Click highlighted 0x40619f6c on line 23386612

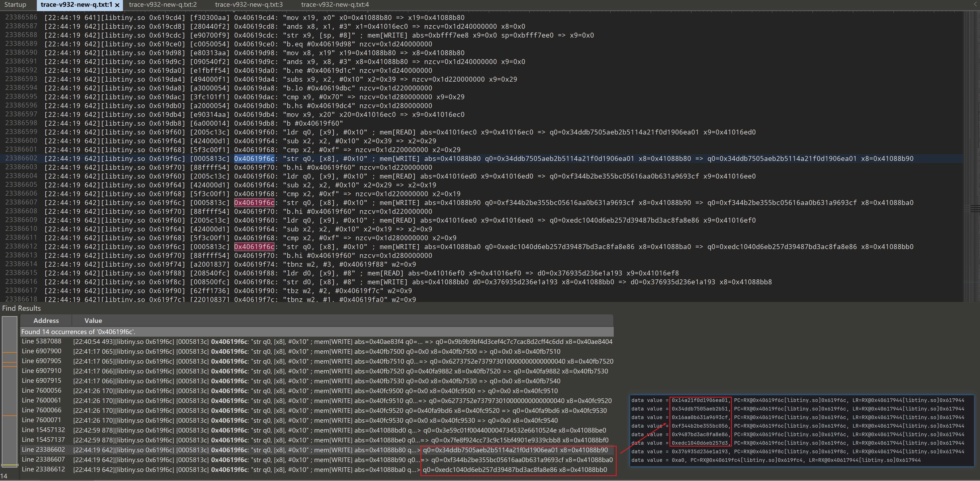click(x=254, y=247)
